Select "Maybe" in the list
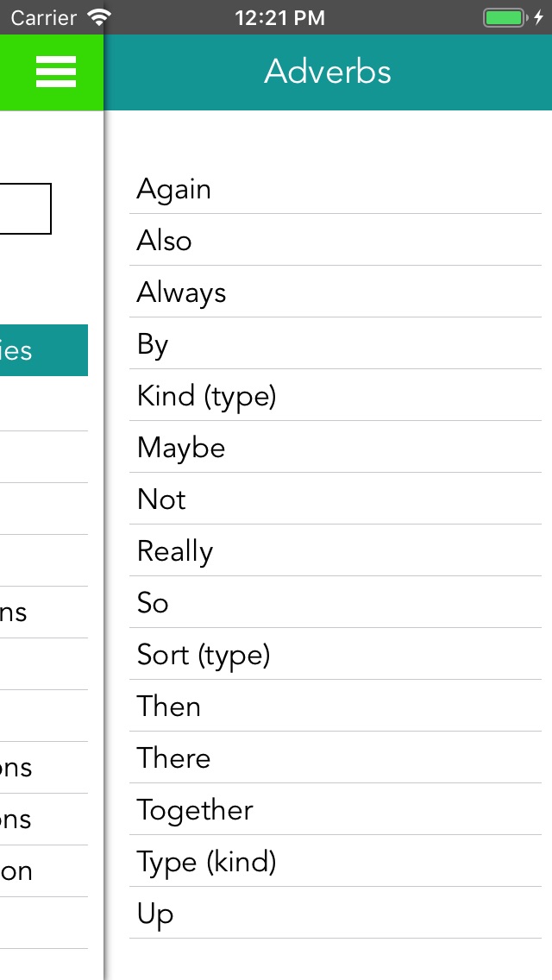This screenshot has height=980, width=552. pos(335,448)
